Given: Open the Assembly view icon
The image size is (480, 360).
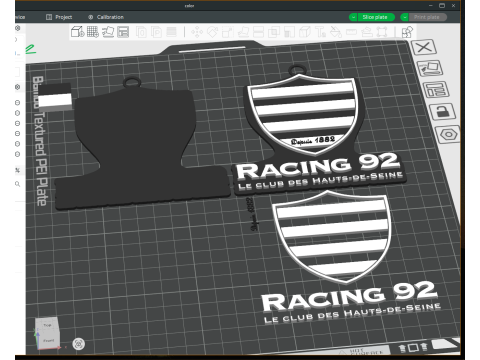Looking at the screenshot, I should click(407, 32).
